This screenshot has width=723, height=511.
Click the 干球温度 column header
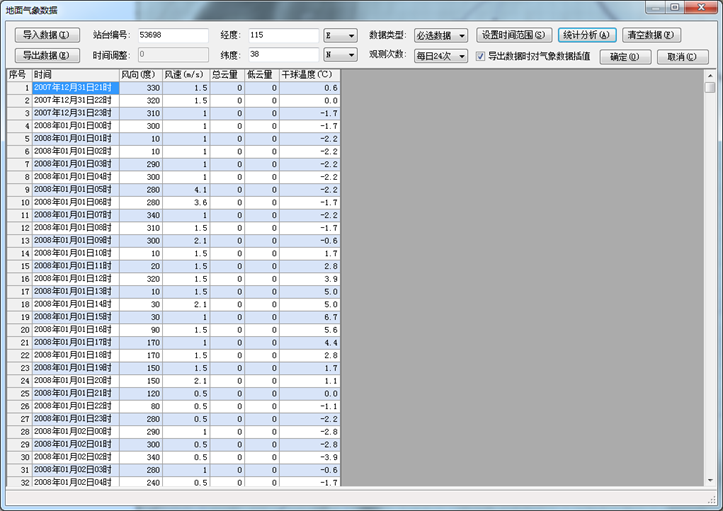click(x=309, y=75)
